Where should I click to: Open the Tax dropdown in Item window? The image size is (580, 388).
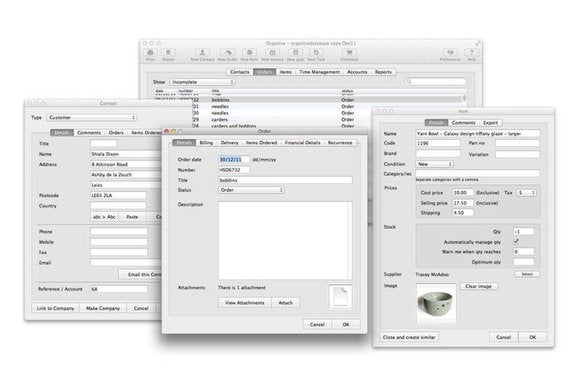click(526, 193)
